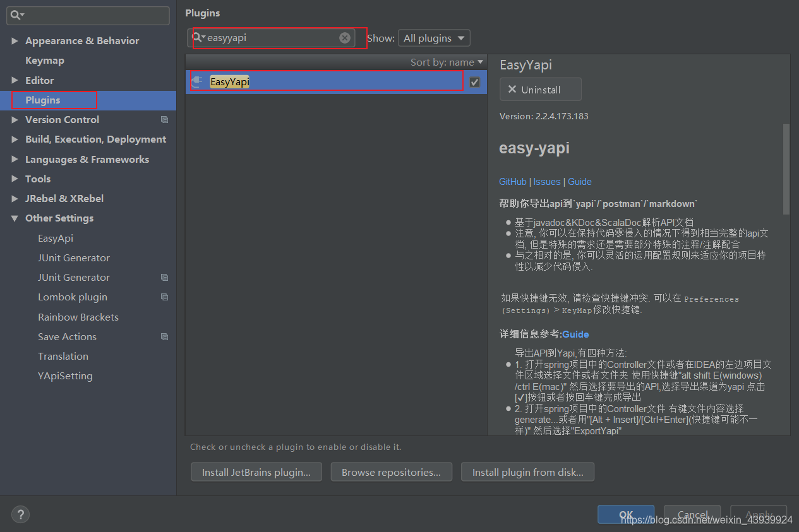This screenshot has height=532, width=799.
Task: Open first JUnit Generator settings
Action: click(x=74, y=258)
